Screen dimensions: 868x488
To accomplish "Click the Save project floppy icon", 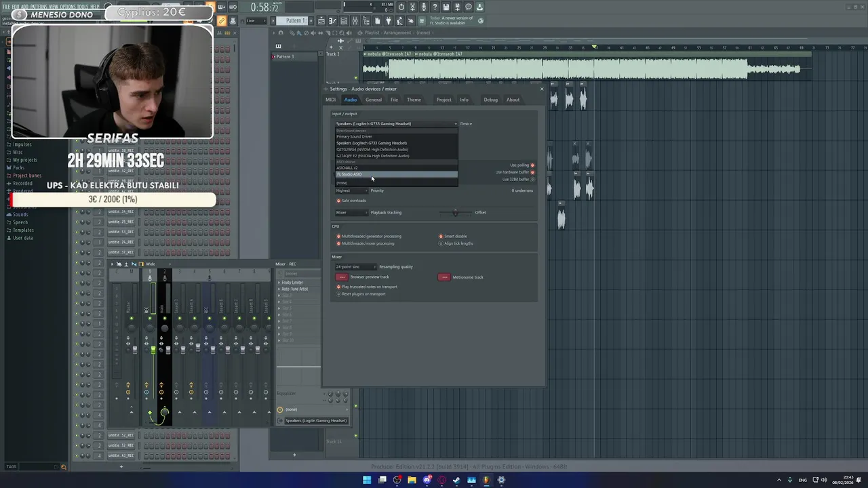I will point(446,7).
